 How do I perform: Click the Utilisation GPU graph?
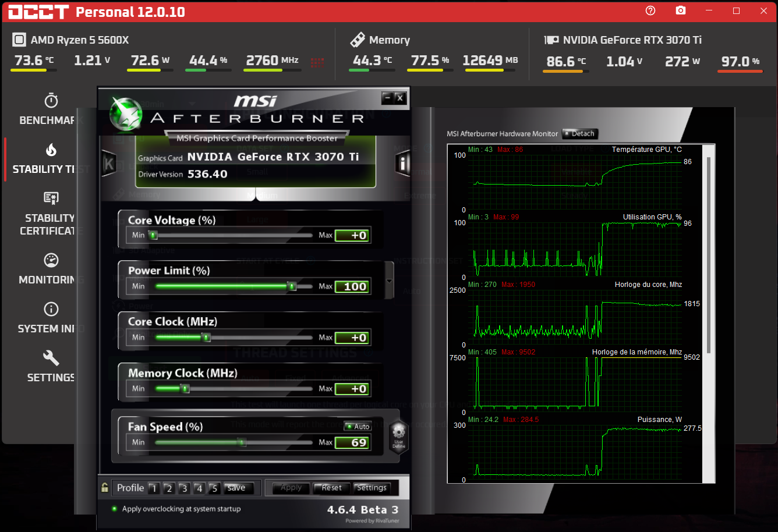tap(575, 250)
